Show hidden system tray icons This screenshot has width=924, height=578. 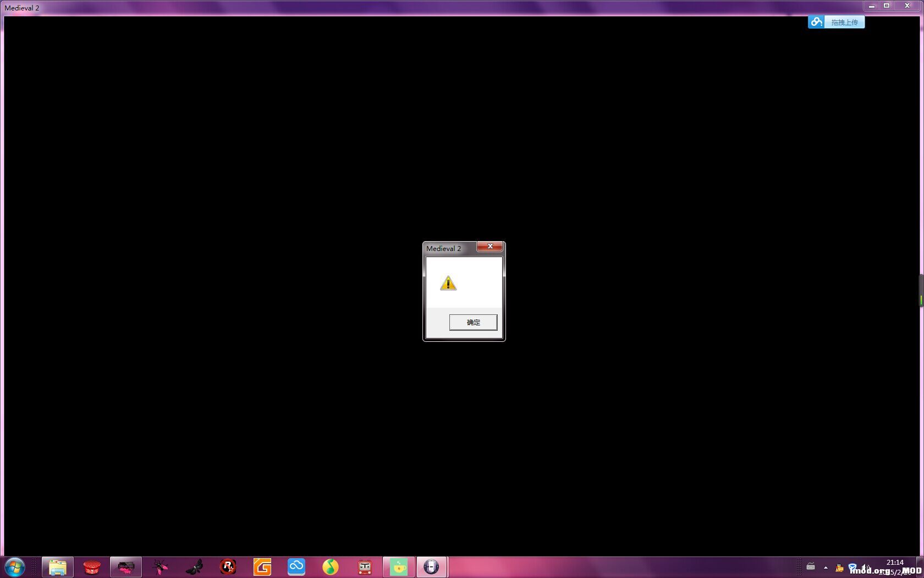click(826, 568)
